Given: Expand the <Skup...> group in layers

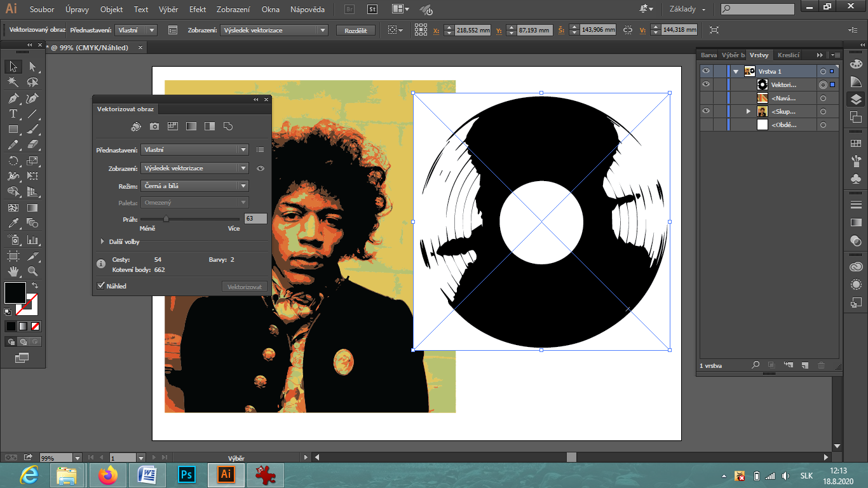Looking at the screenshot, I should click(749, 111).
